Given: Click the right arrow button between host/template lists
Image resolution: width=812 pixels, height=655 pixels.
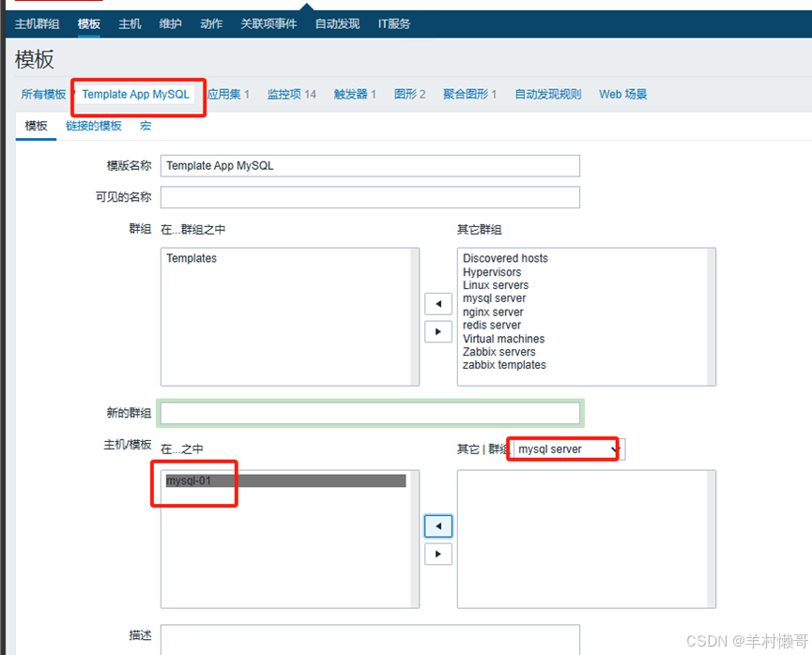Looking at the screenshot, I should (x=438, y=554).
